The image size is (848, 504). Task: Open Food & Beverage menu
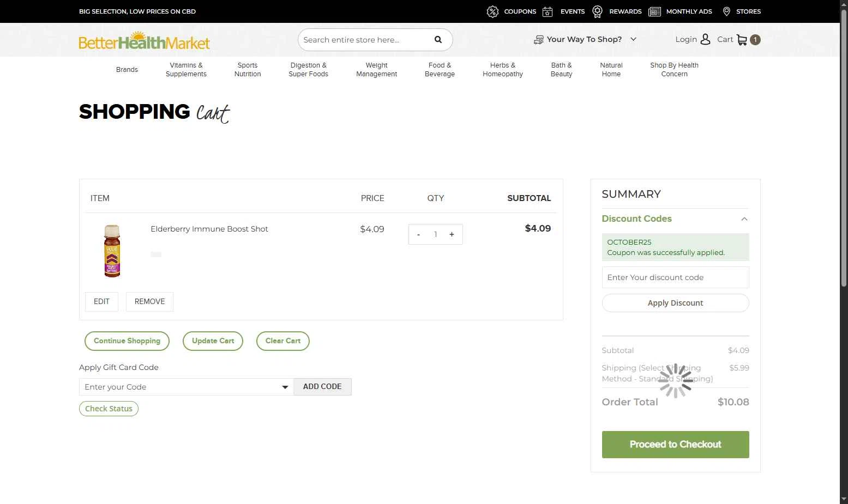[440, 70]
